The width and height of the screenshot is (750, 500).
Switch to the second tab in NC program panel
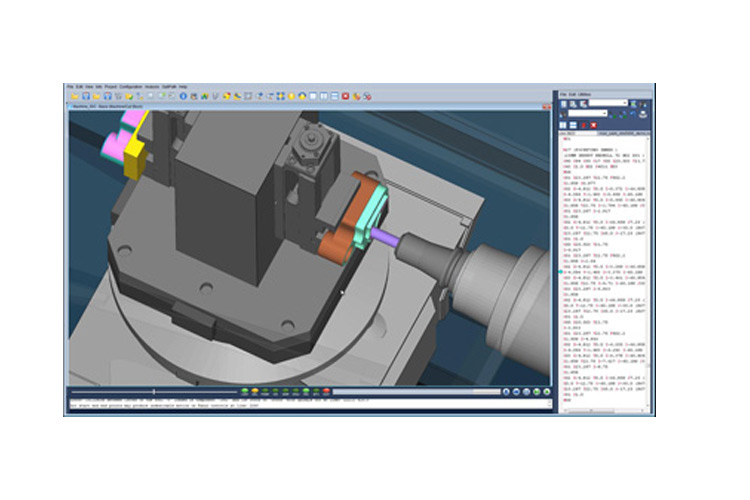pos(623,133)
